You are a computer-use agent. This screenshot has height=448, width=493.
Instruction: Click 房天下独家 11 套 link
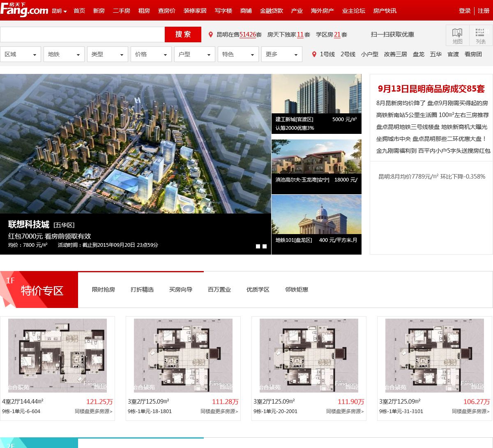coord(289,35)
